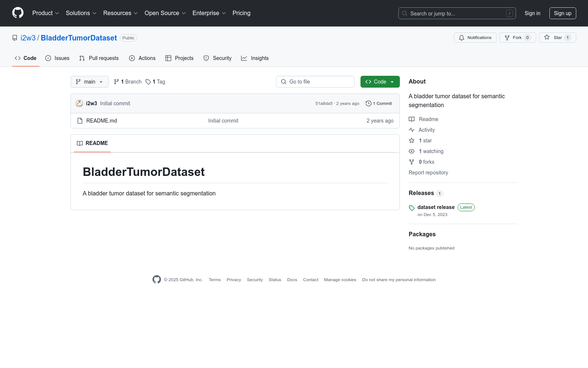
Task: Switch to the Insights tab
Action: 255,58
